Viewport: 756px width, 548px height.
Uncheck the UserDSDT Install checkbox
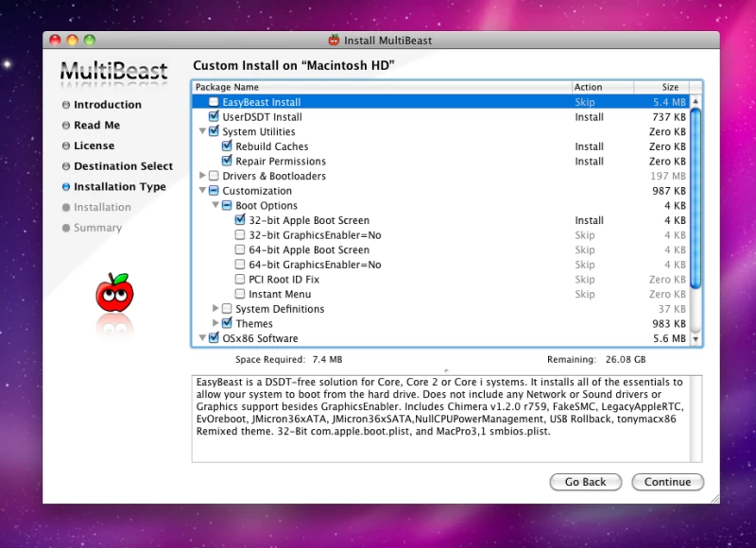[x=214, y=117]
